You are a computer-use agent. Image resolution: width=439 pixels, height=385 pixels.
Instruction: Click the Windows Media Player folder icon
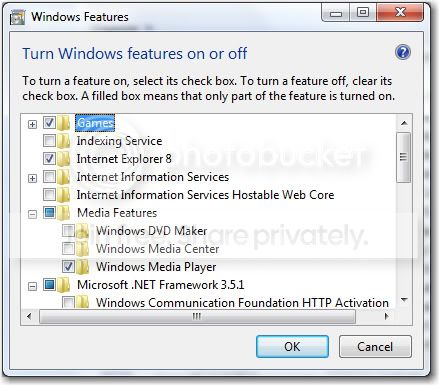click(x=82, y=267)
